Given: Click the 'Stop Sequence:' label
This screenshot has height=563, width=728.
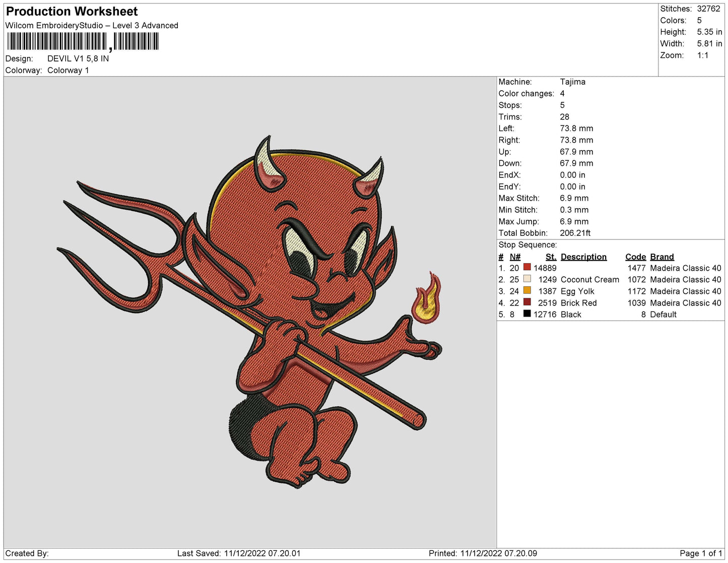Looking at the screenshot, I should (527, 244).
